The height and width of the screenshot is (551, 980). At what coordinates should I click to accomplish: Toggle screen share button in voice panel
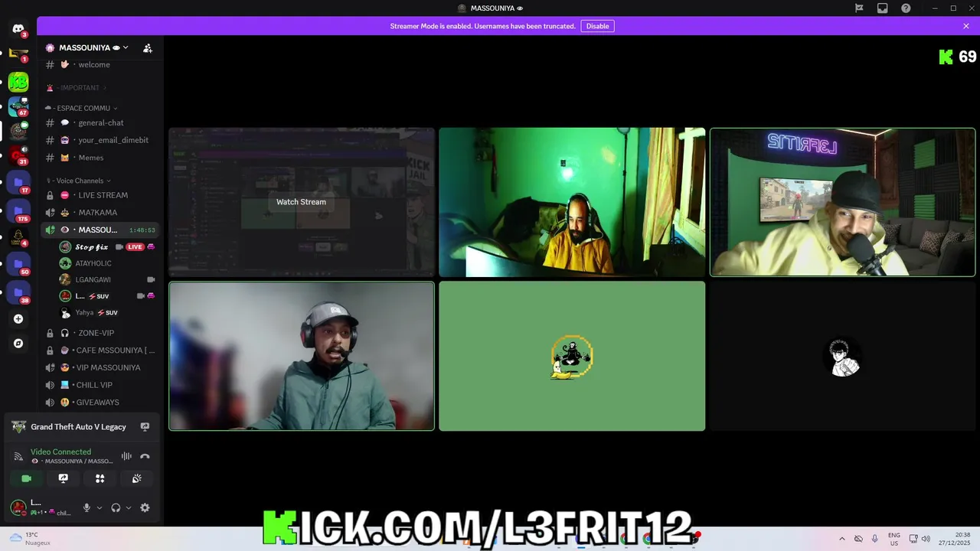(x=63, y=478)
